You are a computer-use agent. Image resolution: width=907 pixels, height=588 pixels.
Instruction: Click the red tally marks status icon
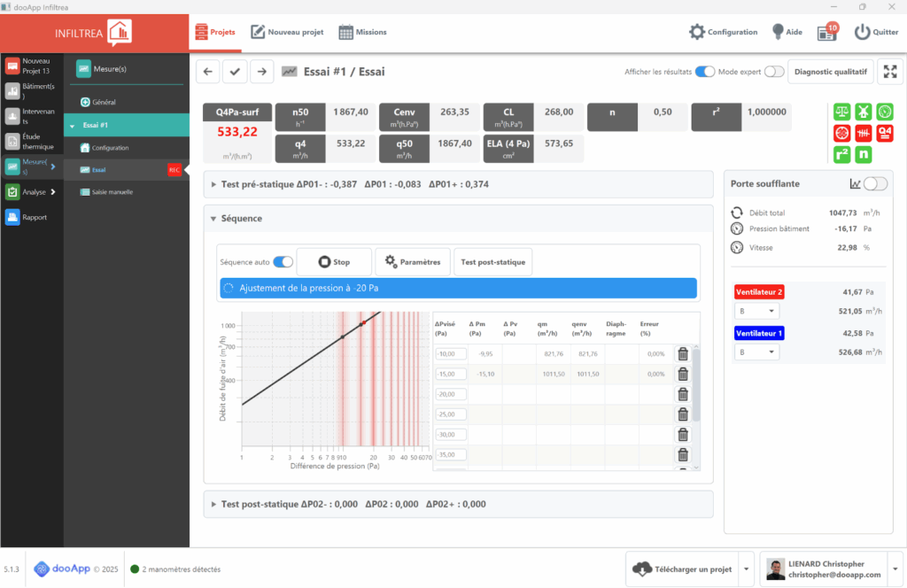coord(863,134)
